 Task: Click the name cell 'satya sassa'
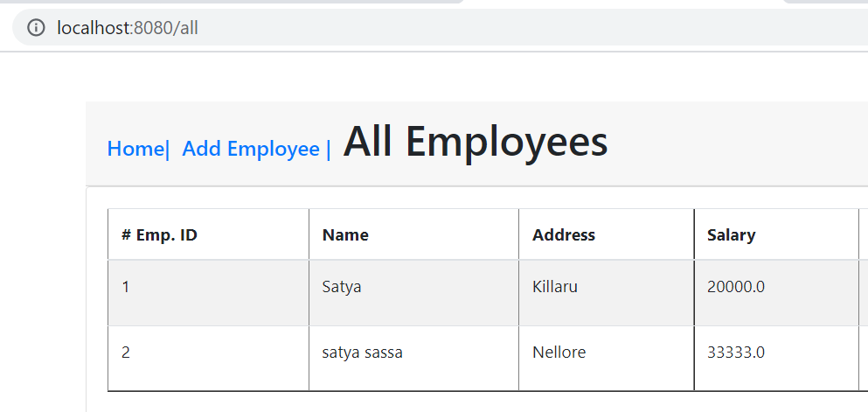pyautogui.click(x=362, y=353)
